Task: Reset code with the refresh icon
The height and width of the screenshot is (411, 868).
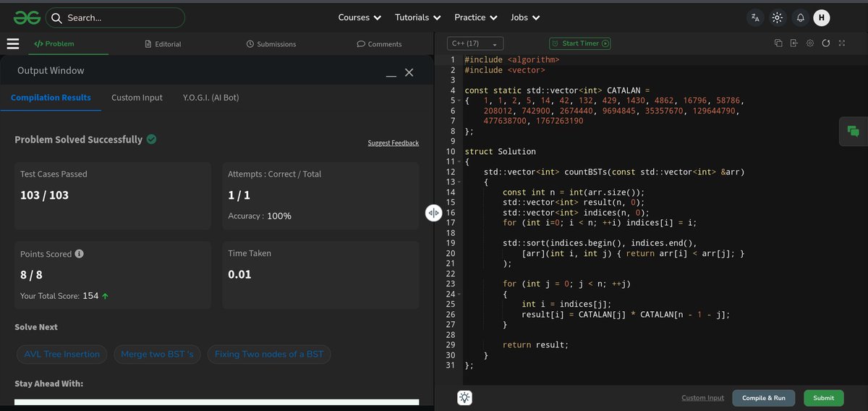Action: pos(825,43)
